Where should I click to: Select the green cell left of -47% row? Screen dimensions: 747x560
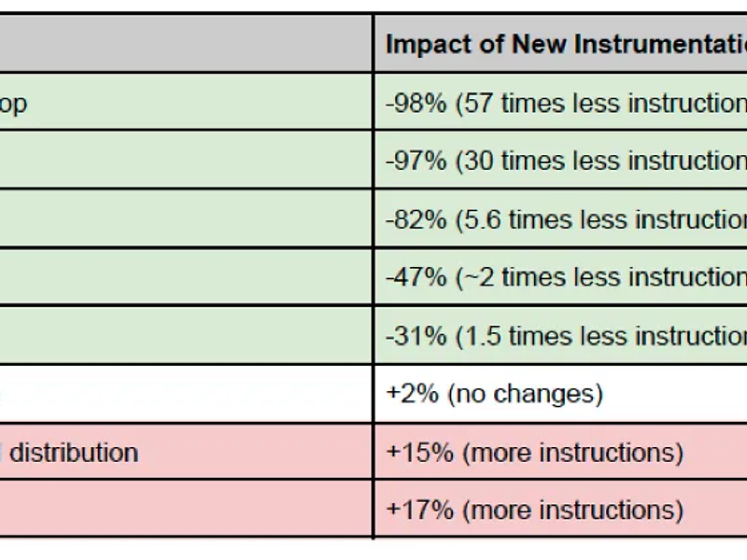click(185, 277)
